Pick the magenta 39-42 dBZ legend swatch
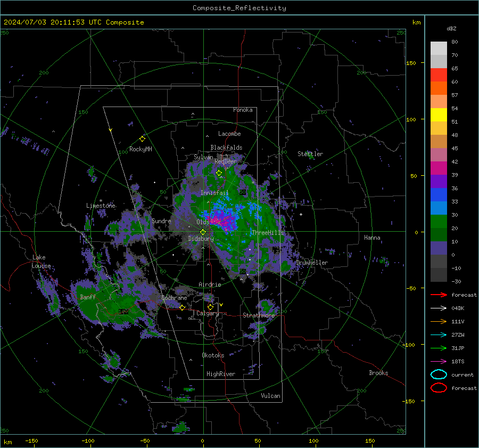 tap(439, 168)
